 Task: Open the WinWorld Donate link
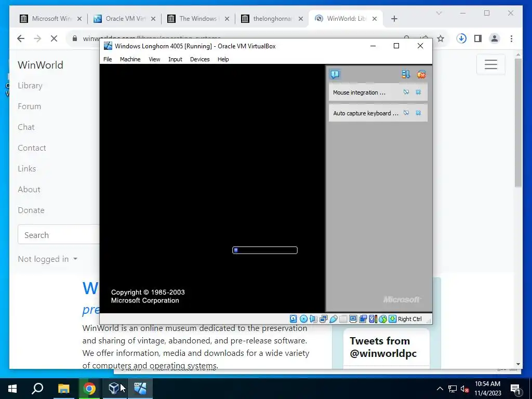[31, 210]
